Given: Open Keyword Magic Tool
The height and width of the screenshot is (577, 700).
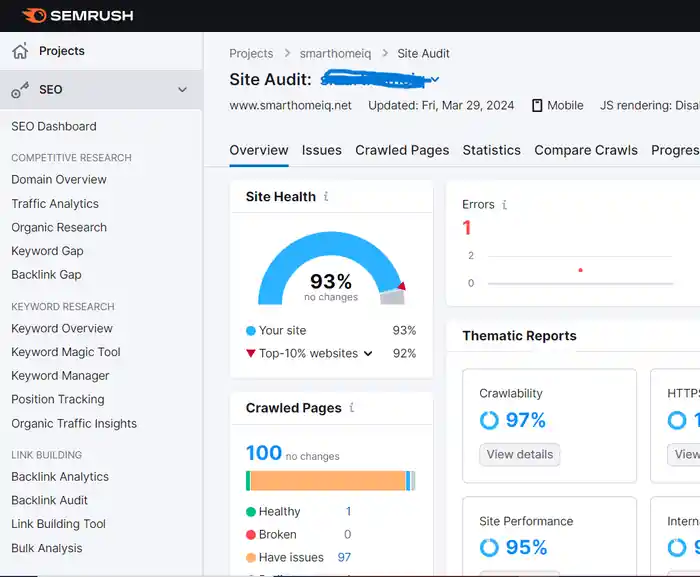Looking at the screenshot, I should [x=66, y=352].
